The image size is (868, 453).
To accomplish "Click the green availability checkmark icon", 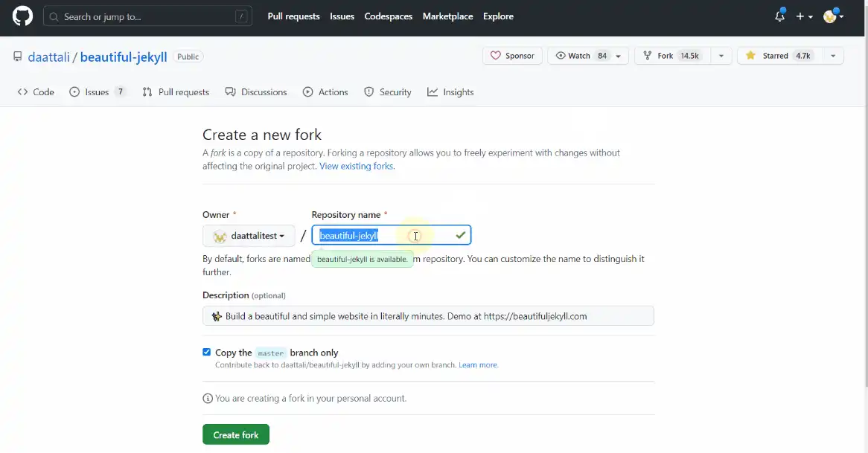I will (x=461, y=235).
